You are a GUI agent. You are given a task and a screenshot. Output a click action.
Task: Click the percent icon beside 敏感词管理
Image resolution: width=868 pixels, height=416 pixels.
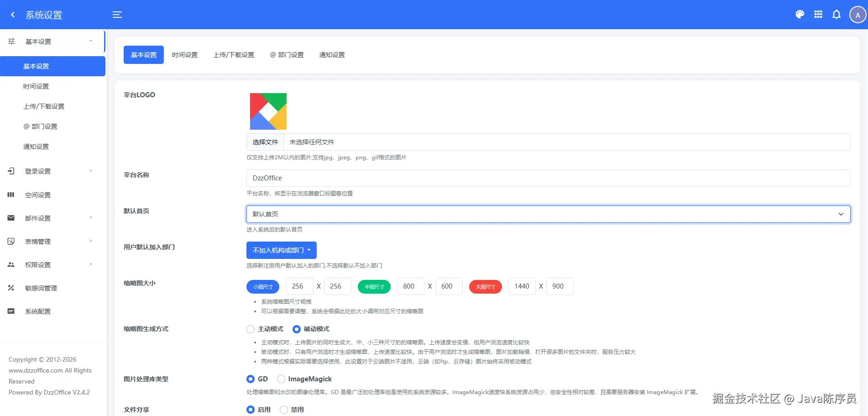coord(11,288)
